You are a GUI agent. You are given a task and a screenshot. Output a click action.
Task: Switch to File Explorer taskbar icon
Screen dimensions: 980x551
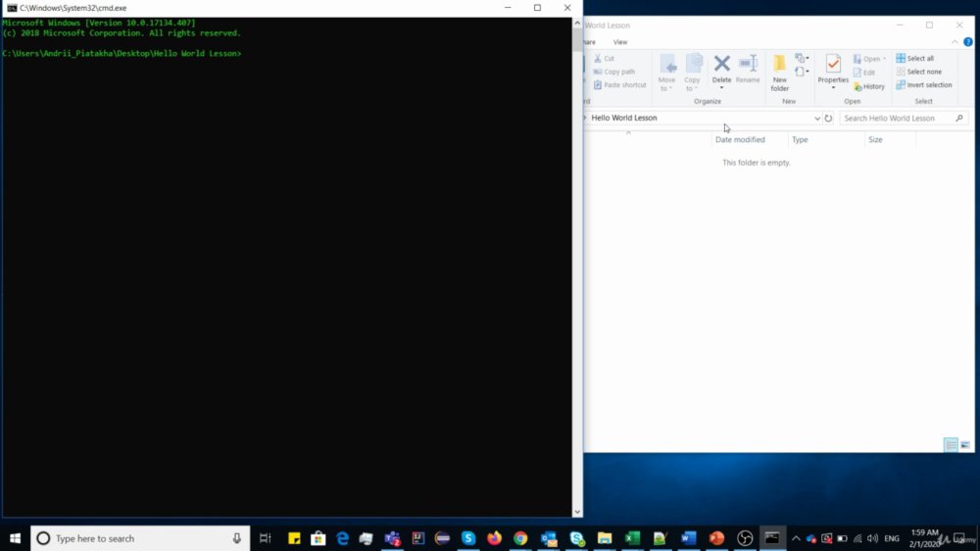tap(605, 538)
